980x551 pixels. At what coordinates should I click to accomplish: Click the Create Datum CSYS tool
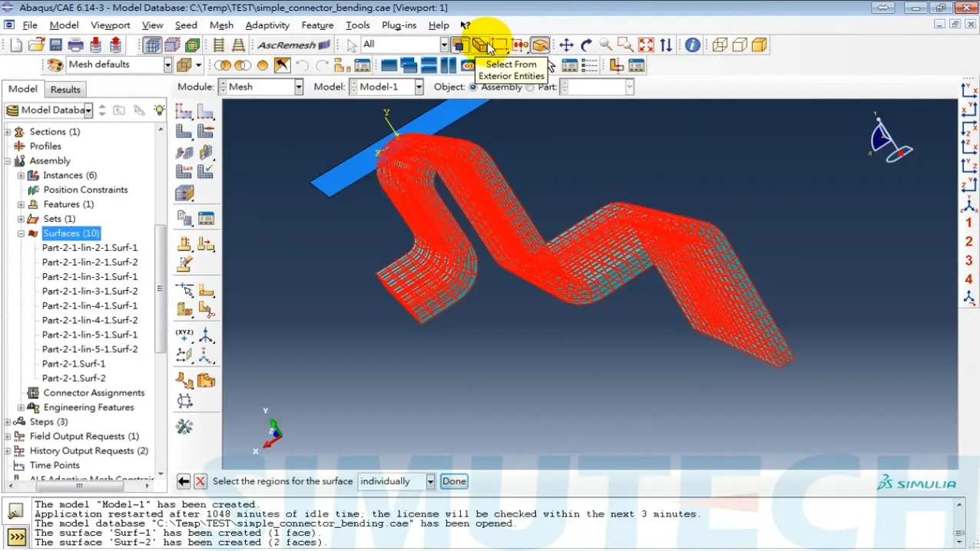206,335
